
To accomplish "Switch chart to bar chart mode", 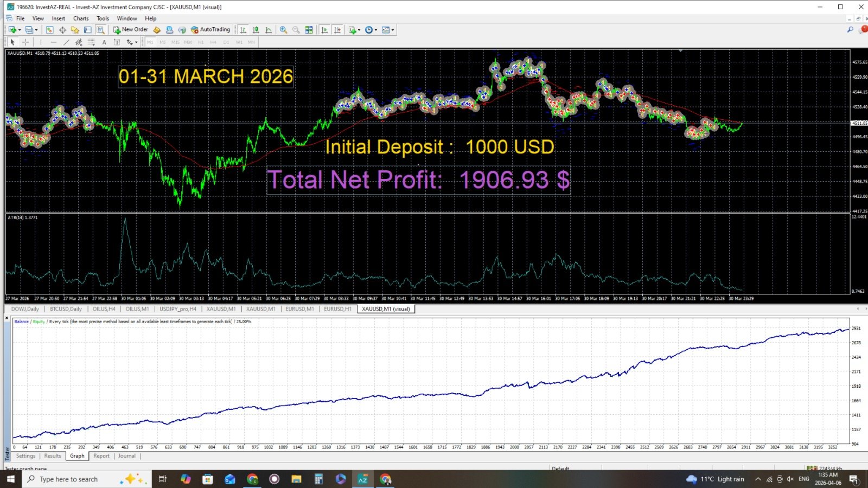I will point(243,30).
